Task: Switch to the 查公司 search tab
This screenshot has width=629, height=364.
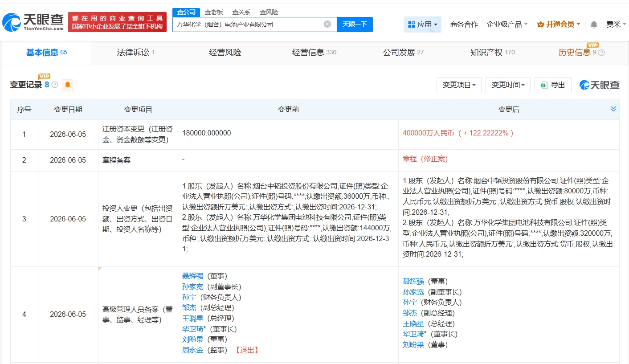Action: click(x=186, y=12)
